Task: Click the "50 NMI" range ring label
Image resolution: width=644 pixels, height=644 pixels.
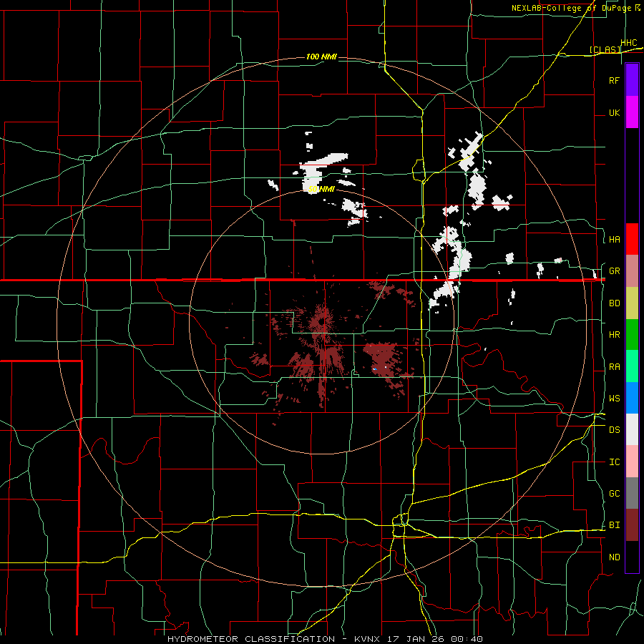Action: (321, 190)
